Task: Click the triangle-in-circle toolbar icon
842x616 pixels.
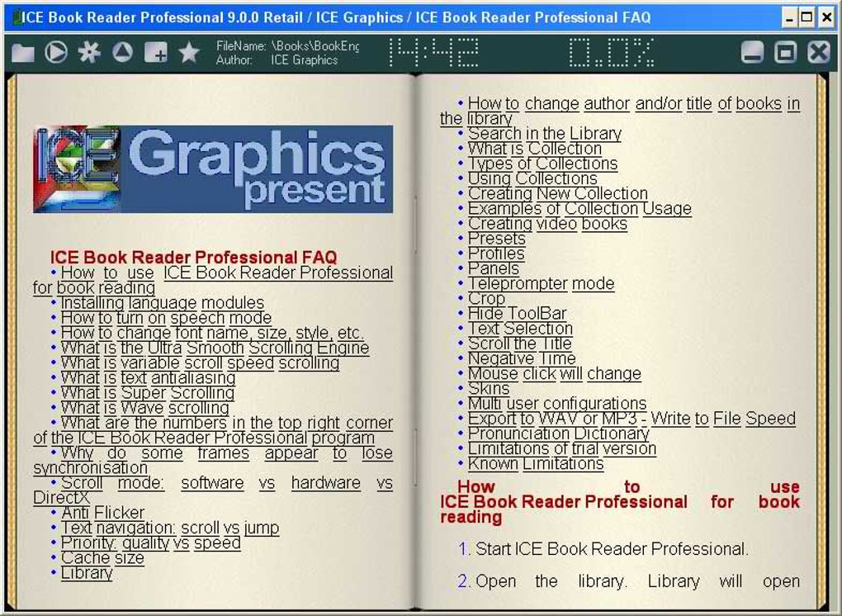Action: pyautogui.click(x=122, y=53)
